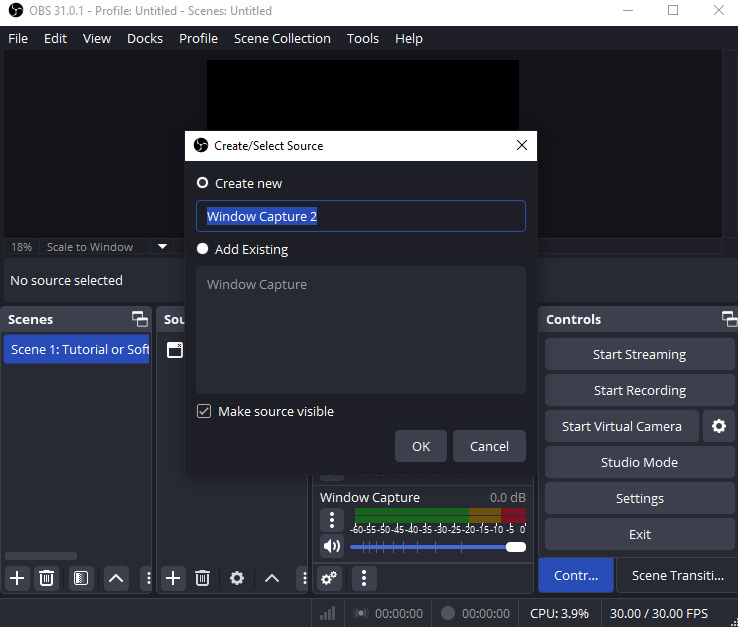Open the Tools menu
This screenshot has width=738, height=627.
click(363, 39)
